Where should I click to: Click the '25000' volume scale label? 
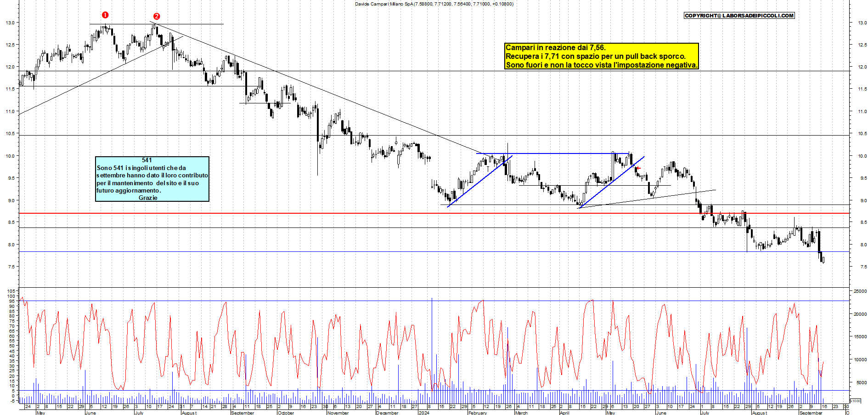(860, 291)
